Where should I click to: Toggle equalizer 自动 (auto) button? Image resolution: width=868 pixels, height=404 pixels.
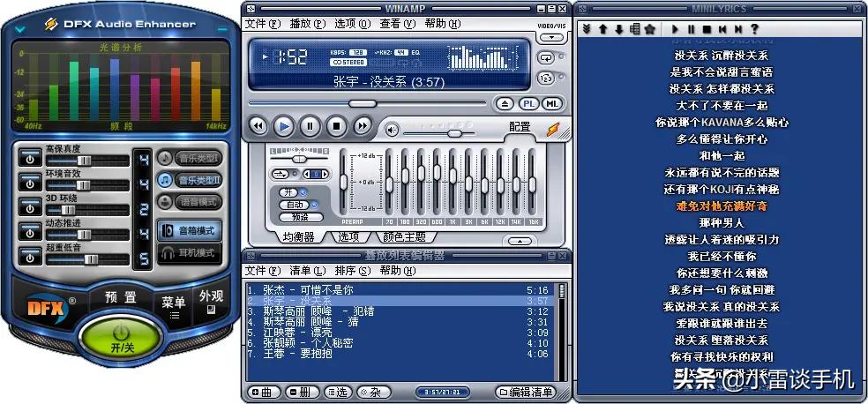tap(294, 205)
